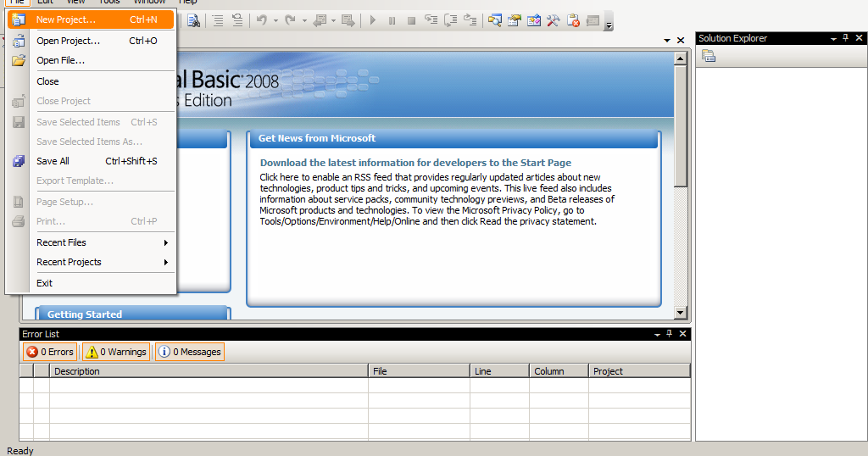The width and height of the screenshot is (868, 456).
Task: Click the Comment out selected lines icon
Action: (x=218, y=20)
